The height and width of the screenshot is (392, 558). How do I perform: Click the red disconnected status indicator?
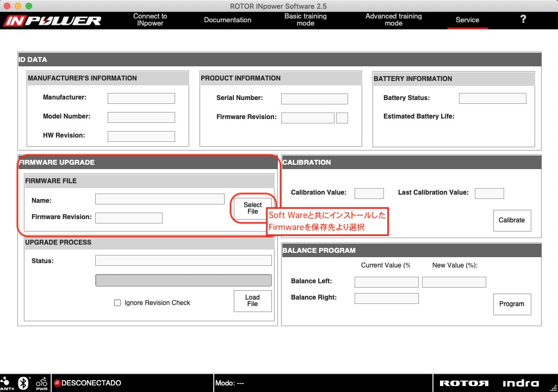point(57,383)
